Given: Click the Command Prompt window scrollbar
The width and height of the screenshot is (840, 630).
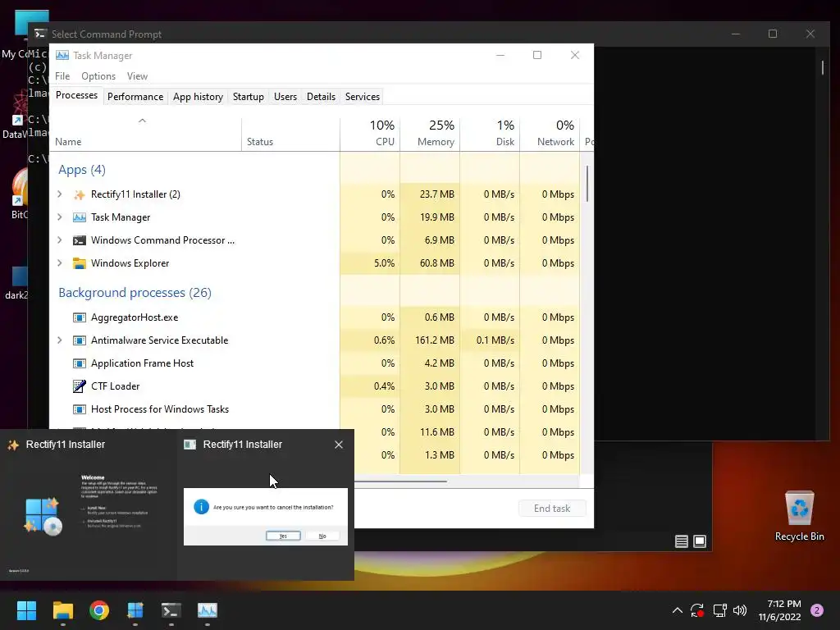Looking at the screenshot, I should pos(822,67).
